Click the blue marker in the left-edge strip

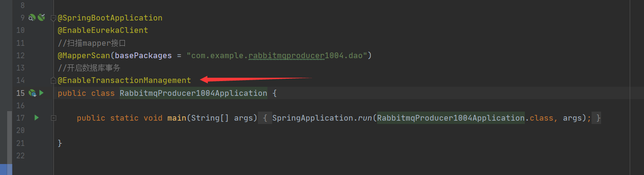click(6, 169)
